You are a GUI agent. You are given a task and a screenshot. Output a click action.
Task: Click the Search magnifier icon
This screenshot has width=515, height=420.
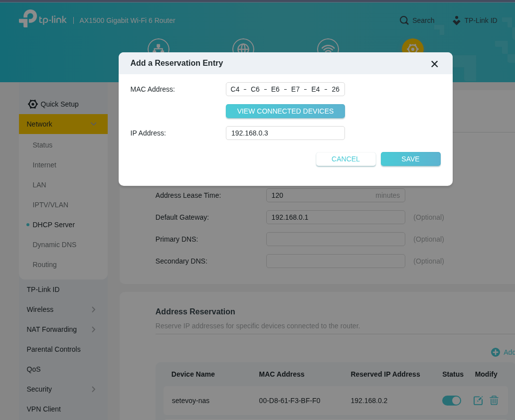tap(404, 20)
